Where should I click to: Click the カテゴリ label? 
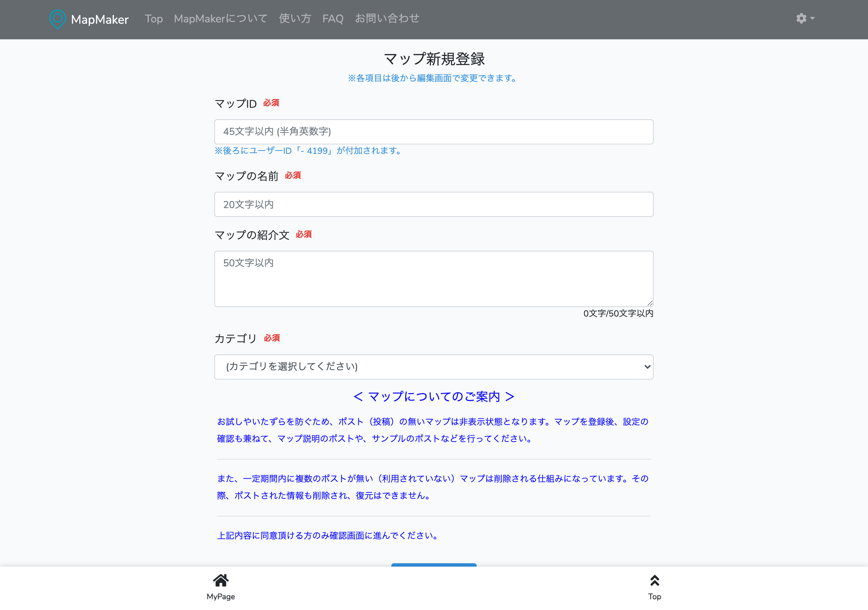click(x=236, y=339)
